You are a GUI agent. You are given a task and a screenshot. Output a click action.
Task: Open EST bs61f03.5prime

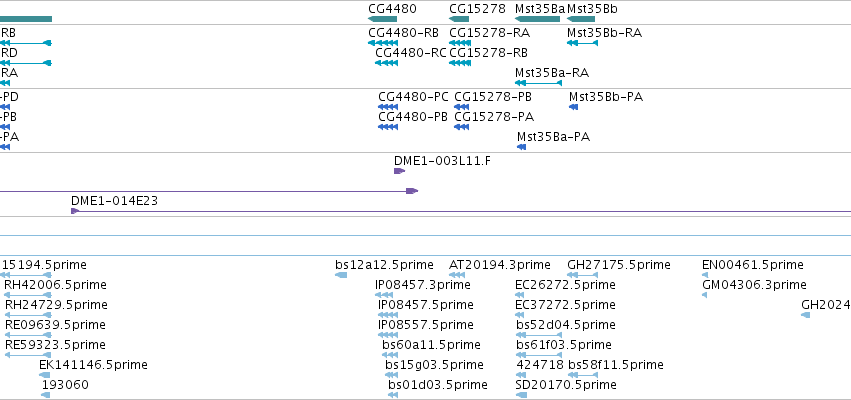click(x=564, y=345)
